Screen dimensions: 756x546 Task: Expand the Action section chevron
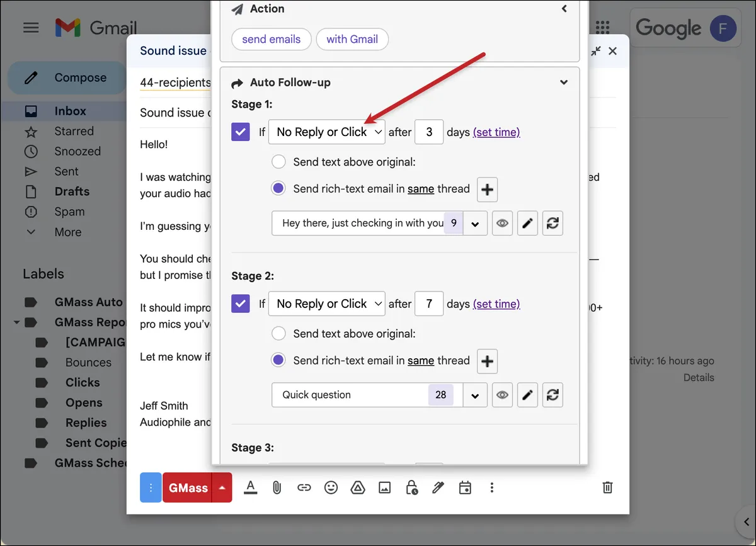tap(564, 9)
